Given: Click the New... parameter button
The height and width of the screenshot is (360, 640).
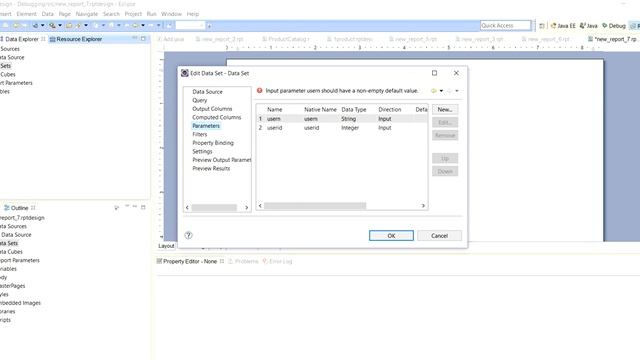Looking at the screenshot, I should tap(445, 109).
